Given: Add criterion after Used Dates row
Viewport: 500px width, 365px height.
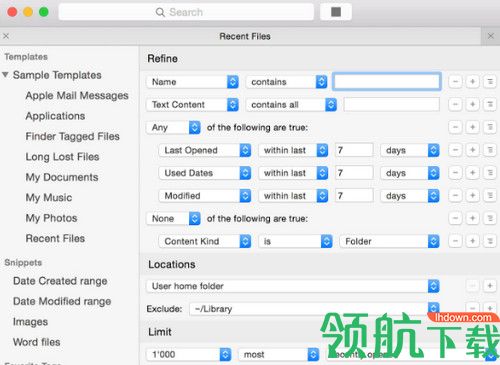Looking at the screenshot, I should pos(472,173).
